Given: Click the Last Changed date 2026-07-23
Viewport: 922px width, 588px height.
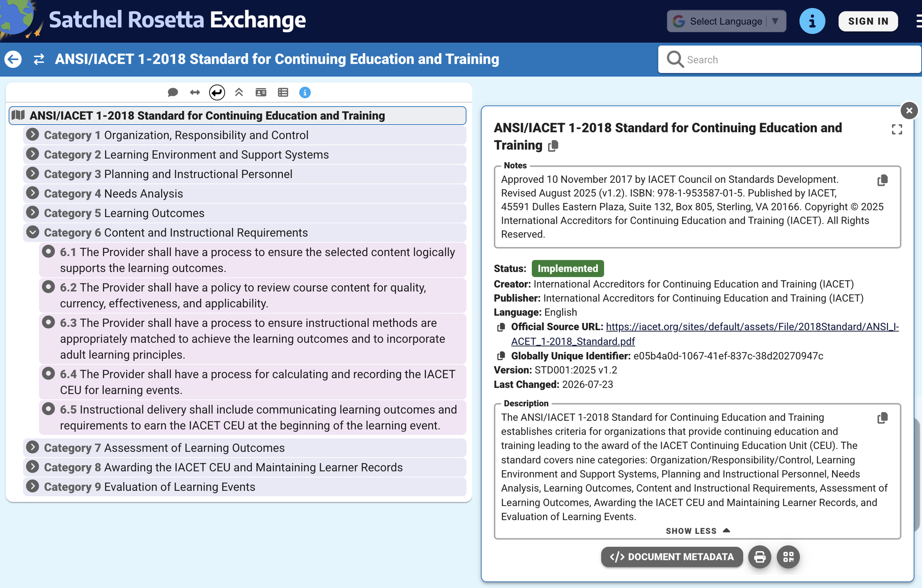Looking at the screenshot, I should 587,385.
